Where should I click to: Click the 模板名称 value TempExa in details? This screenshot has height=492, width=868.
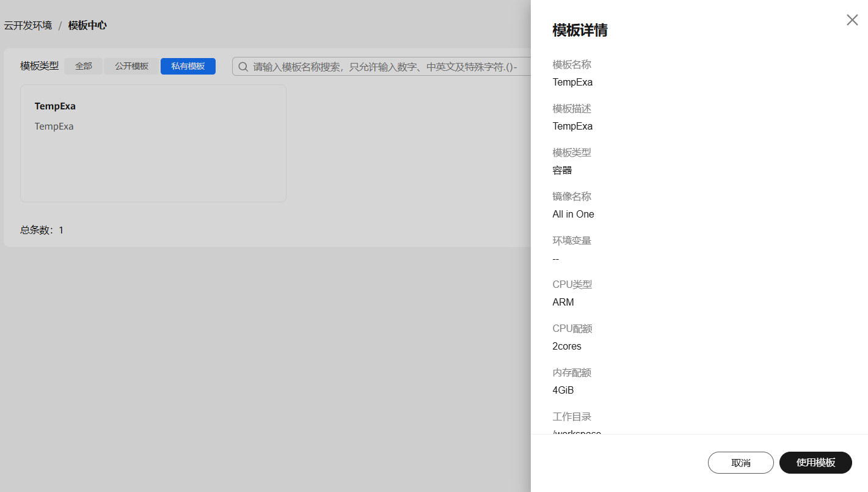pos(572,83)
